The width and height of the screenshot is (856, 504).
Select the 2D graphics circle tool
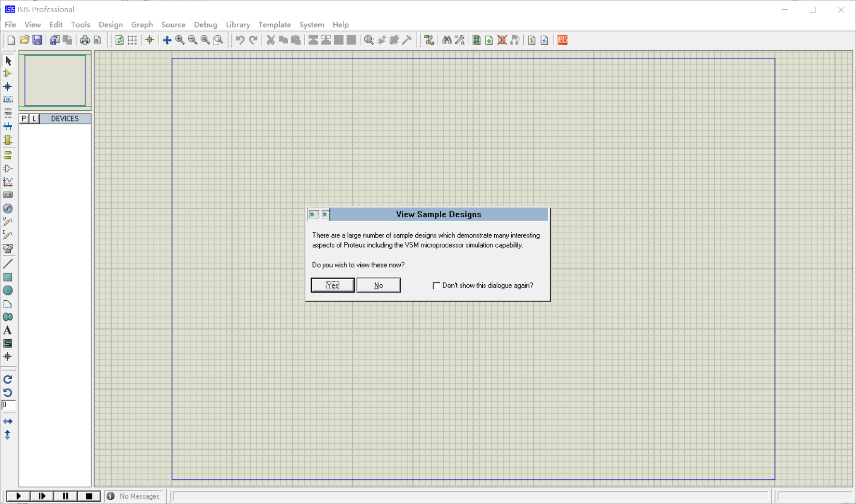click(8, 291)
